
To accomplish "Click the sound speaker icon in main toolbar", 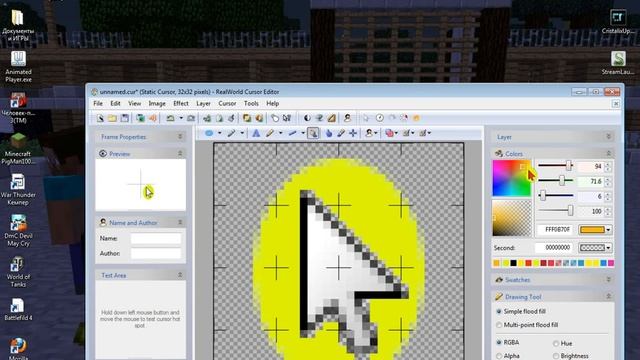I will point(153,118).
